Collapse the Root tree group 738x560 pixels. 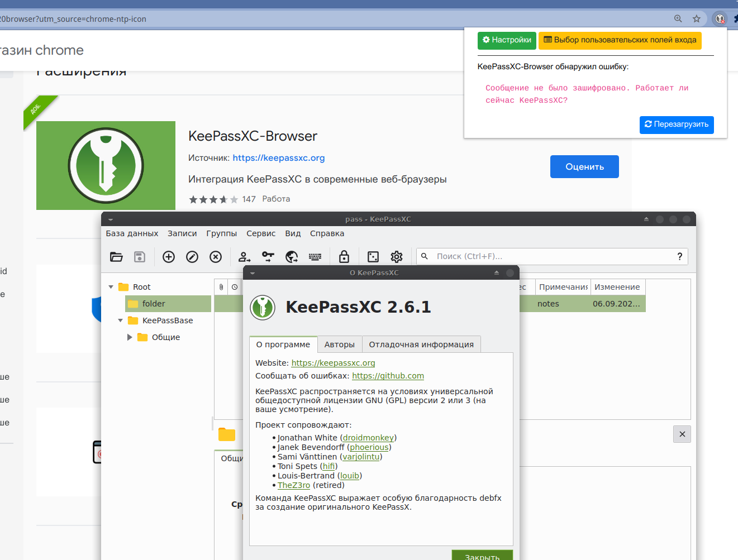pos(111,287)
